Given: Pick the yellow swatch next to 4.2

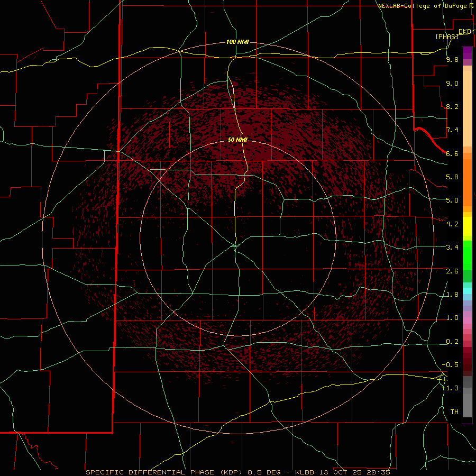Looking at the screenshot, I should tap(467, 226).
